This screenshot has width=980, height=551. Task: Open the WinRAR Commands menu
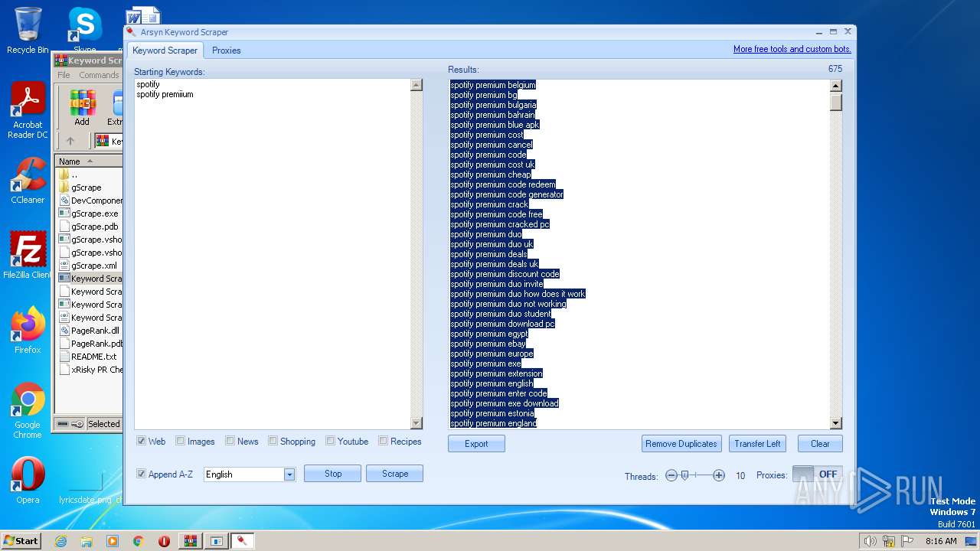[99, 75]
